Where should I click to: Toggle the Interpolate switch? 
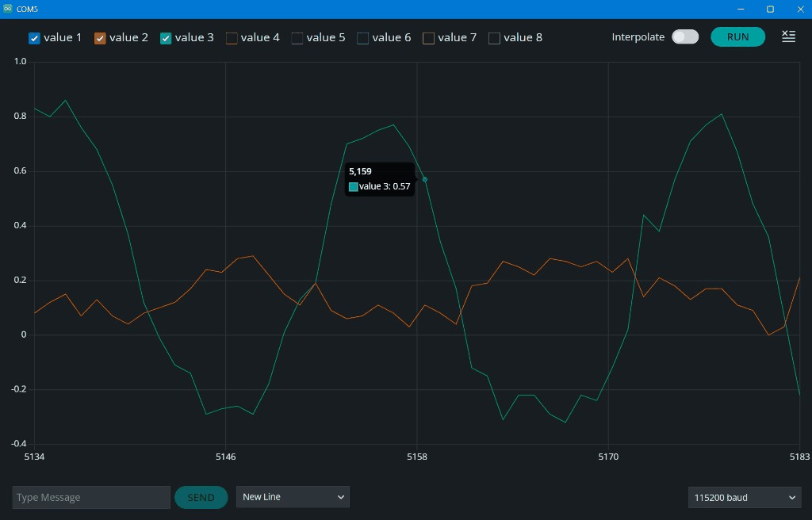tap(685, 36)
